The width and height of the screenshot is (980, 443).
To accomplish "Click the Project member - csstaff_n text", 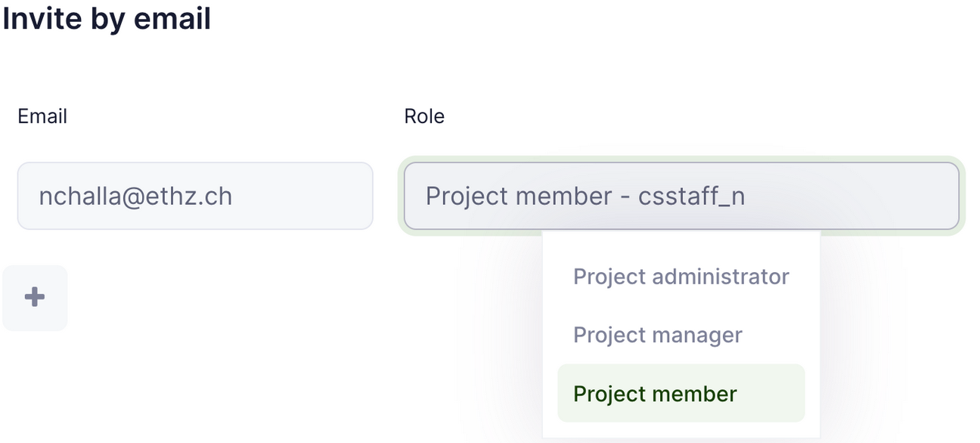I will pos(585,197).
